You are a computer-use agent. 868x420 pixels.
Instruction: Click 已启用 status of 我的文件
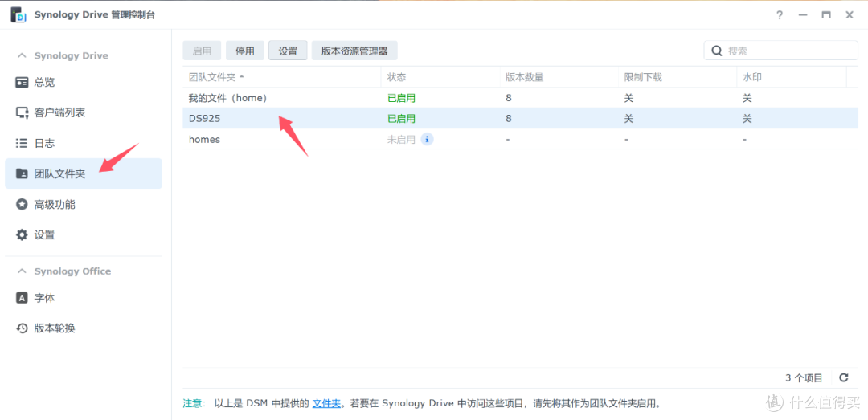[x=401, y=99]
